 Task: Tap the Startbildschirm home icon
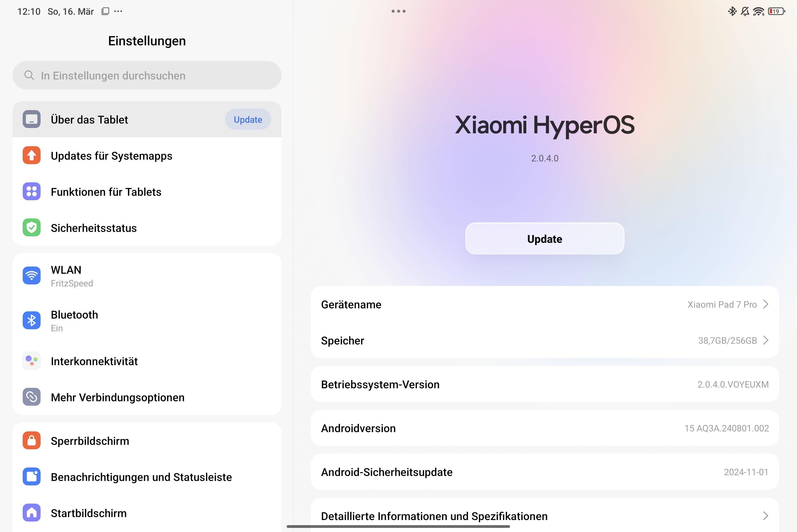tap(32, 513)
